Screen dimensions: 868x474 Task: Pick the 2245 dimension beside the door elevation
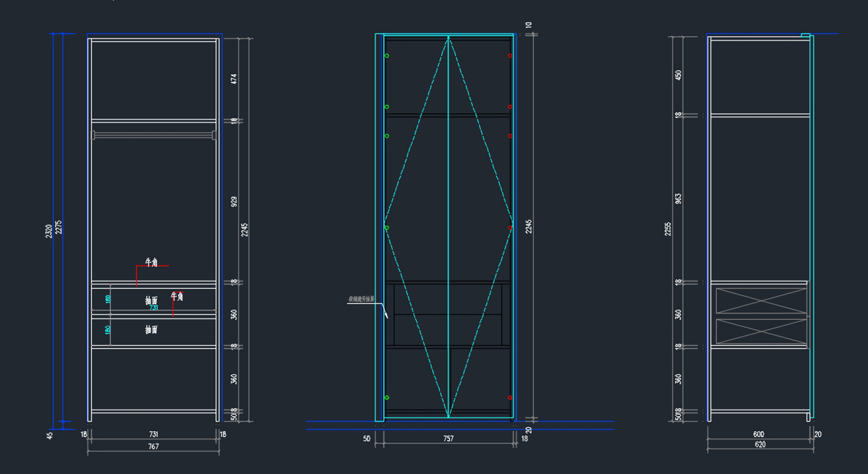tap(529, 227)
